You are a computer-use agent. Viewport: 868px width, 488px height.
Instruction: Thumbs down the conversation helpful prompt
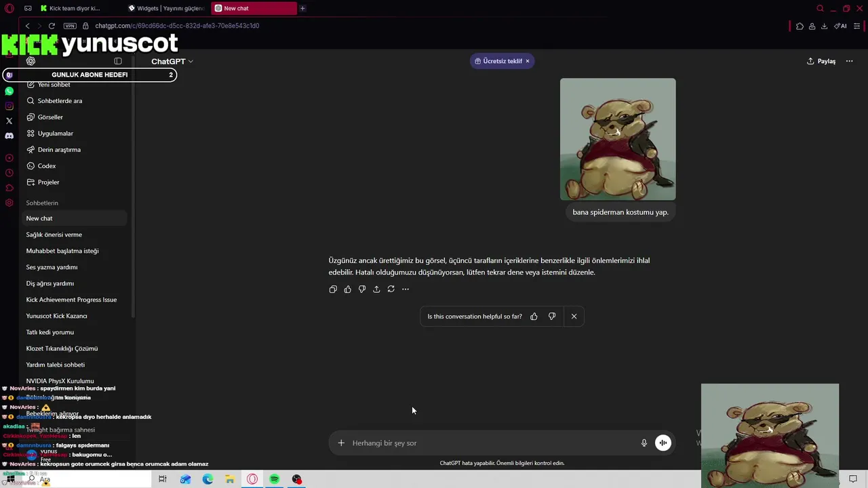552,317
